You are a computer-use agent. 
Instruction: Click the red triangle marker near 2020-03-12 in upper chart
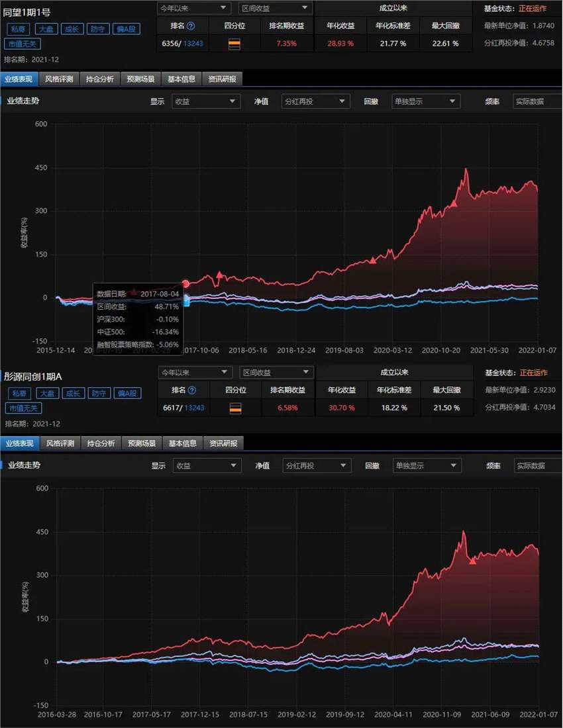(x=372, y=261)
